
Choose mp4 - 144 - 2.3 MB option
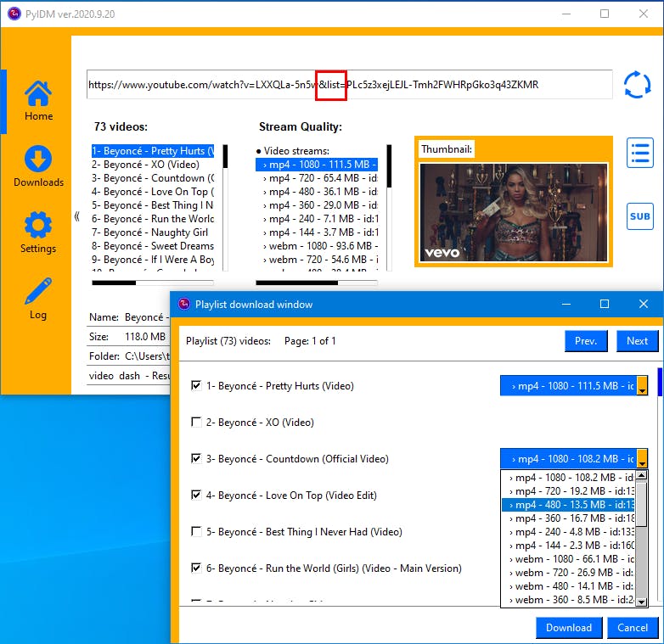click(568, 545)
